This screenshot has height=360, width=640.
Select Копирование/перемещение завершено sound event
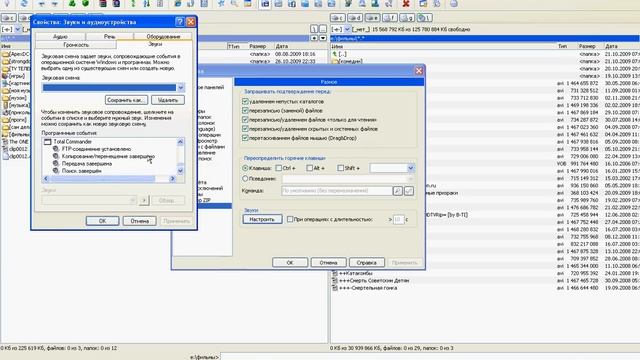point(108,156)
